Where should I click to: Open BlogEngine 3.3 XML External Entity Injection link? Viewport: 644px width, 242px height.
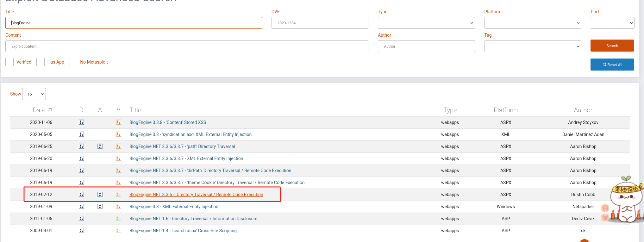tap(174, 207)
